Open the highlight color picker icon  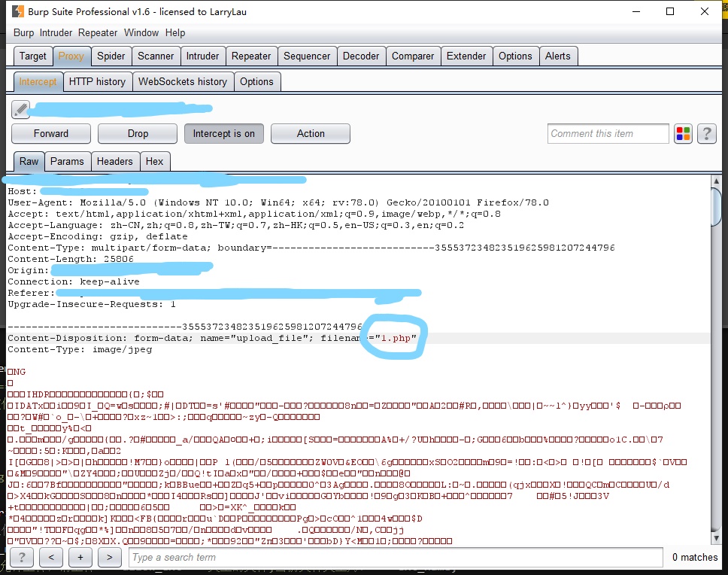tap(683, 134)
